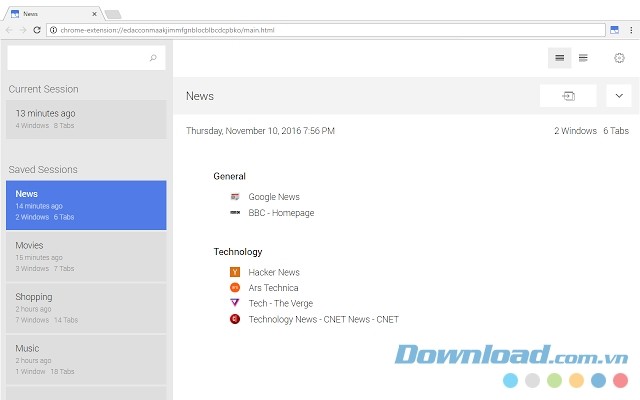Screen dimensions: 640x400
Task: Click the BBC Homepage favicon
Action: 235,213
